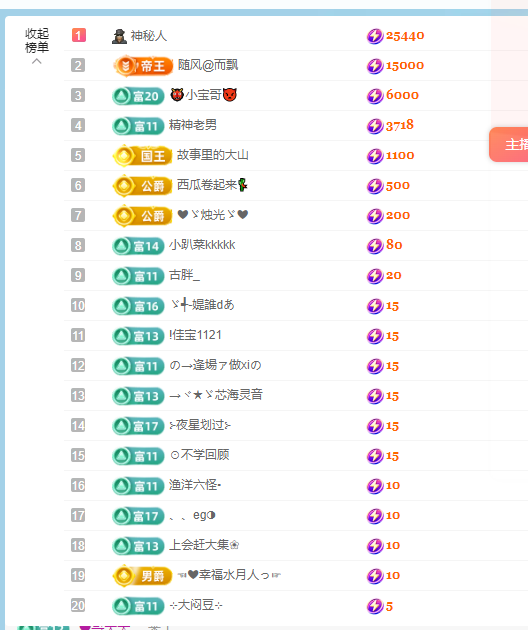The width and height of the screenshot is (528, 630).
Task: Click the mystery person avatar icon
Action: coord(119,36)
